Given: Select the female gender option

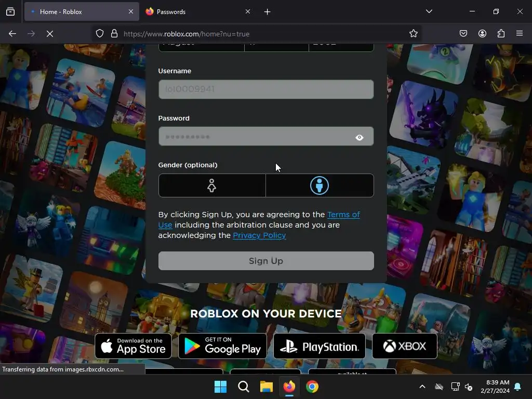Looking at the screenshot, I should coord(212,185).
